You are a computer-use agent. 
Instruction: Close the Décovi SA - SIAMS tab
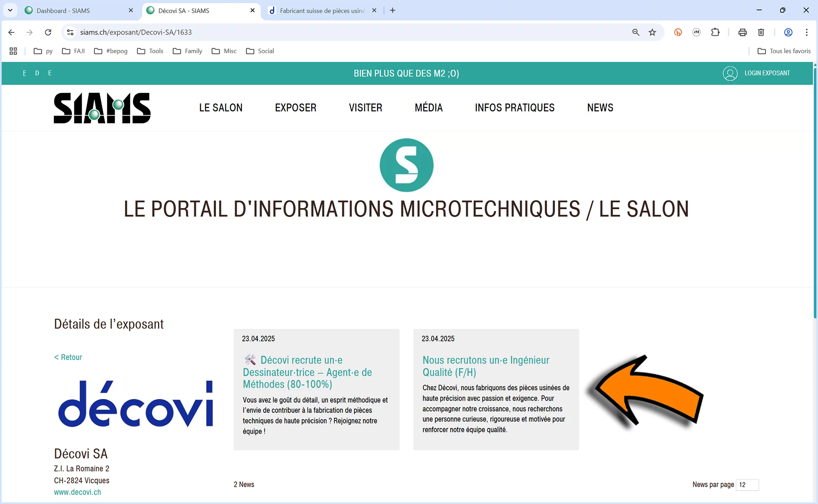tap(253, 10)
